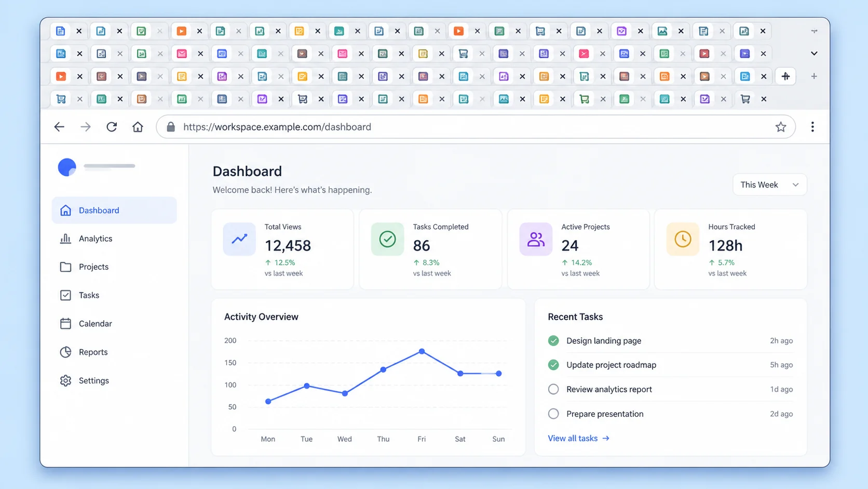The image size is (868, 489).
Task: Bookmark page with star icon
Action: click(781, 127)
